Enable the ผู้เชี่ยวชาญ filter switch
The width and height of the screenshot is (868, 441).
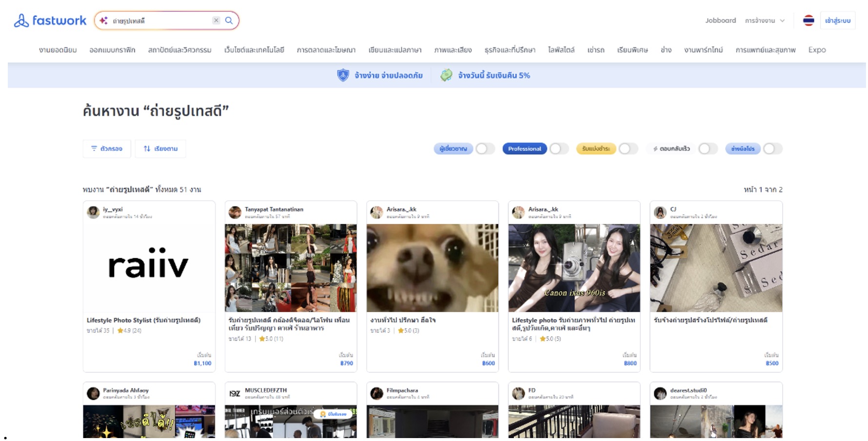(485, 149)
